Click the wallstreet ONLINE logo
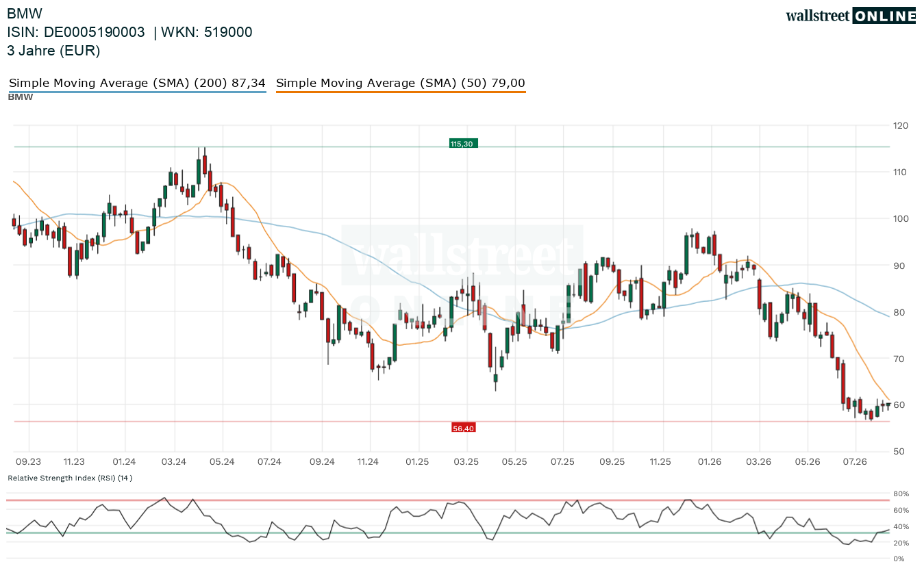This screenshot has height=577, width=924. [850, 16]
